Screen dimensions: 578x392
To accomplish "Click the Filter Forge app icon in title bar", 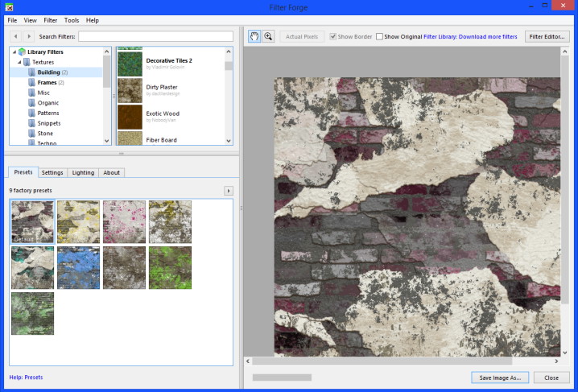I will coord(9,6).
